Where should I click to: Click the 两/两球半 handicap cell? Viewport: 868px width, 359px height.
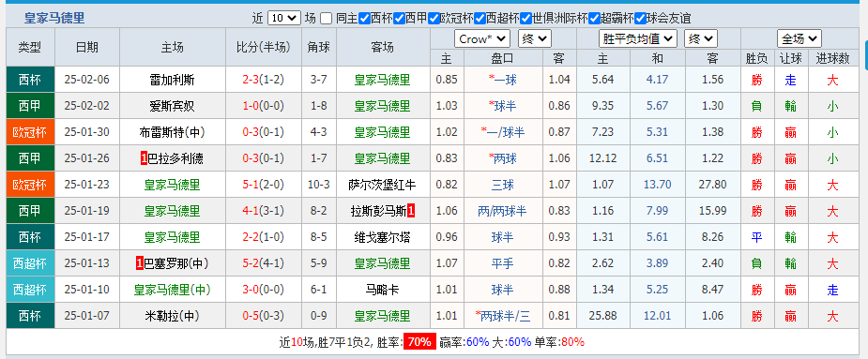[x=503, y=211]
